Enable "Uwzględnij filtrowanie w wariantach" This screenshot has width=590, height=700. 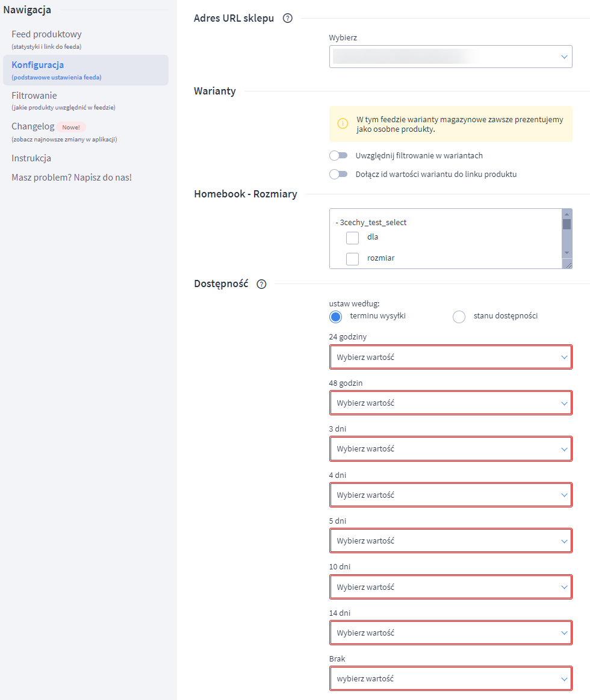point(338,155)
